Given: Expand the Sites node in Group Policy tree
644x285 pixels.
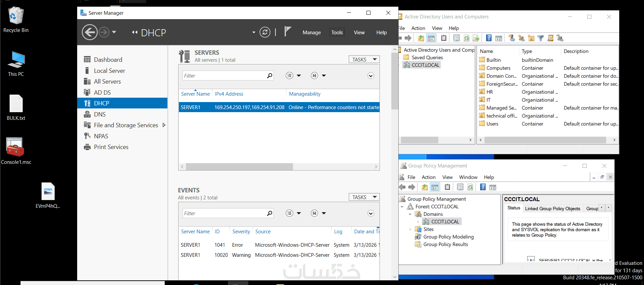Looking at the screenshot, I should [x=410, y=229].
